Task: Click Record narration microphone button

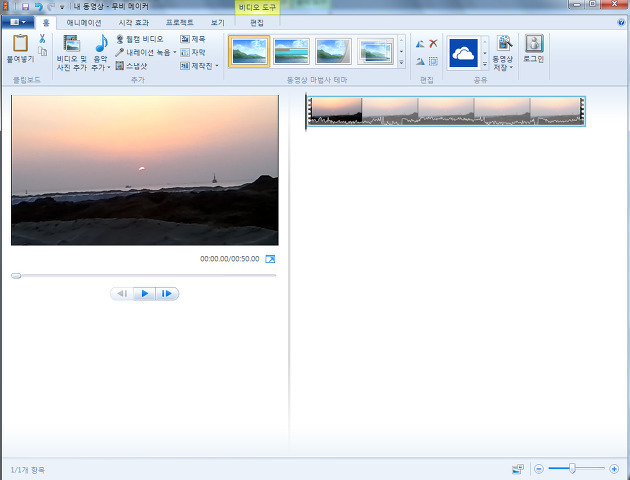Action: 143,52
